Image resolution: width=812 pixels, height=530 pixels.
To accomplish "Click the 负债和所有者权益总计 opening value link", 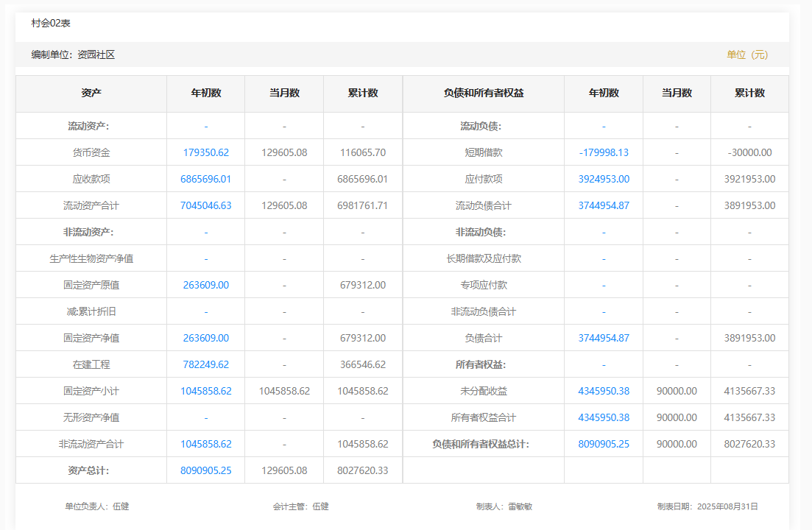I will pyautogui.click(x=603, y=444).
